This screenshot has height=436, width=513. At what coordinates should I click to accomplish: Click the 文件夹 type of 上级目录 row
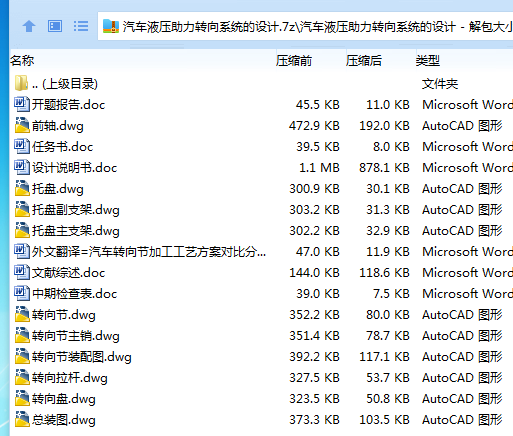tap(440, 84)
